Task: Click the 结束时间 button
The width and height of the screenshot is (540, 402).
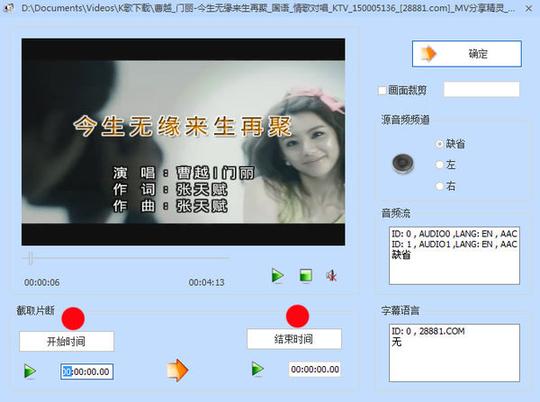Action: 294,339
